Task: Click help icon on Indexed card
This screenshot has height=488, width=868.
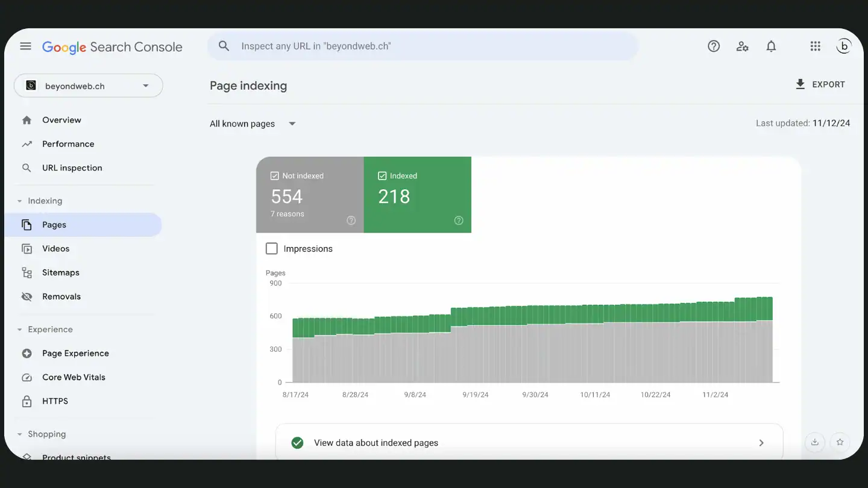Action: click(x=459, y=221)
